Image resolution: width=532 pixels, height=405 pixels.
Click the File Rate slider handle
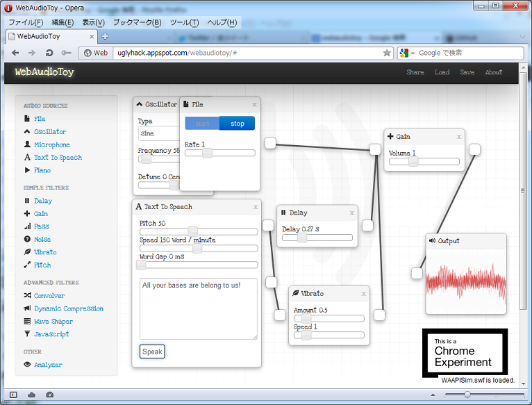[207, 153]
